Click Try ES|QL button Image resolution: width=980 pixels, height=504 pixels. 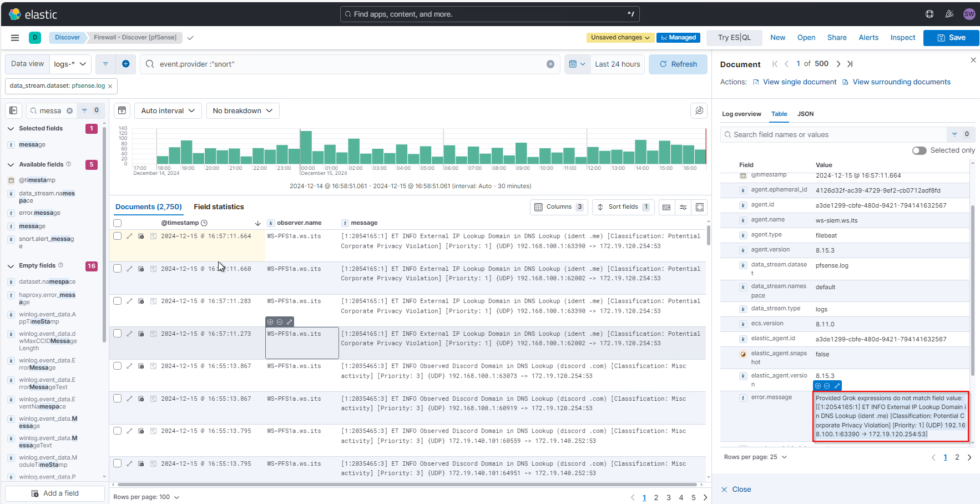click(734, 38)
